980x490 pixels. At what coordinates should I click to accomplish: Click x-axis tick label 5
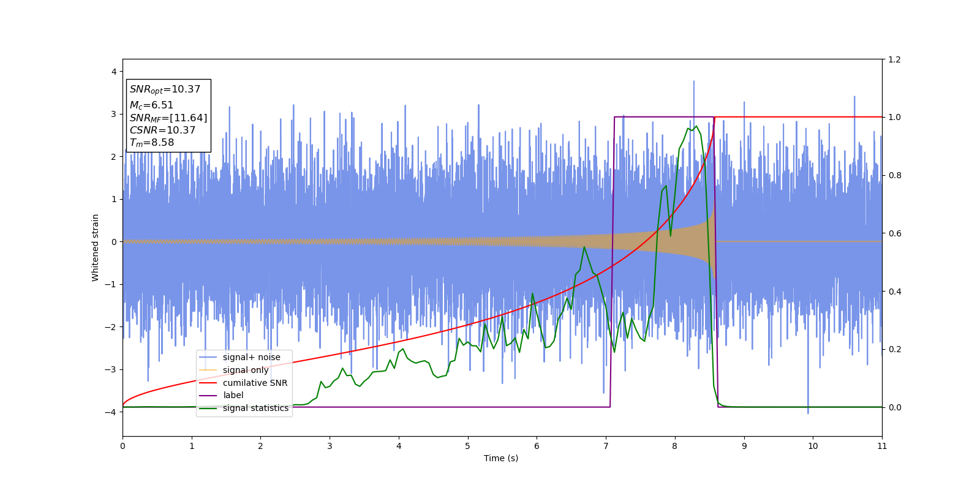[x=468, y=446]
